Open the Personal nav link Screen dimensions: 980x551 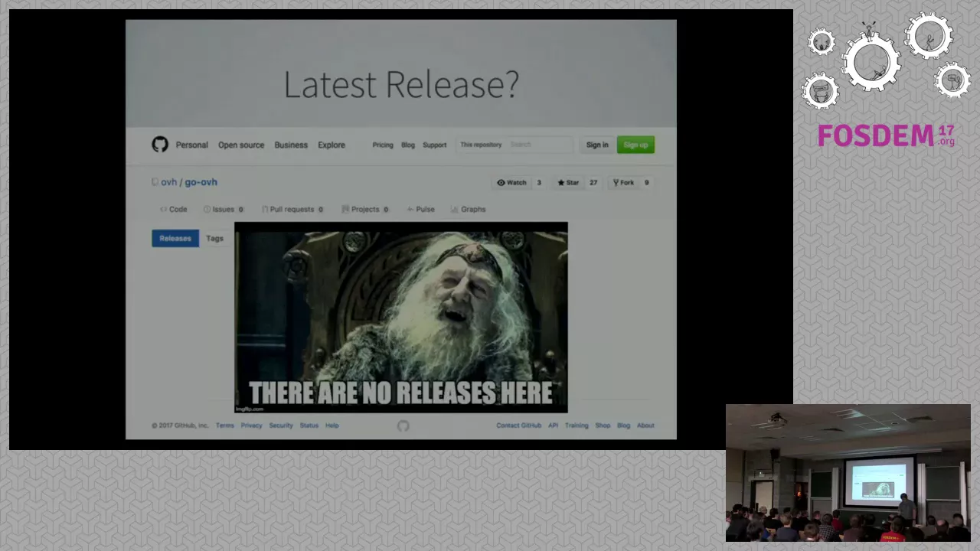point(191,145)
